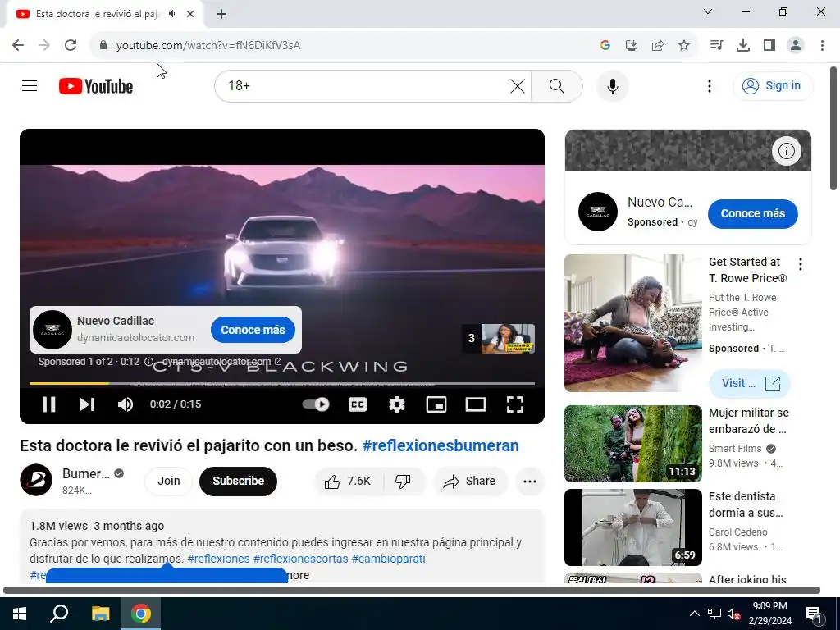Open Este dentista dormía video thumbnail
Image resolution: width=840 pixels, height=630 pixels.
coord(633,527)
